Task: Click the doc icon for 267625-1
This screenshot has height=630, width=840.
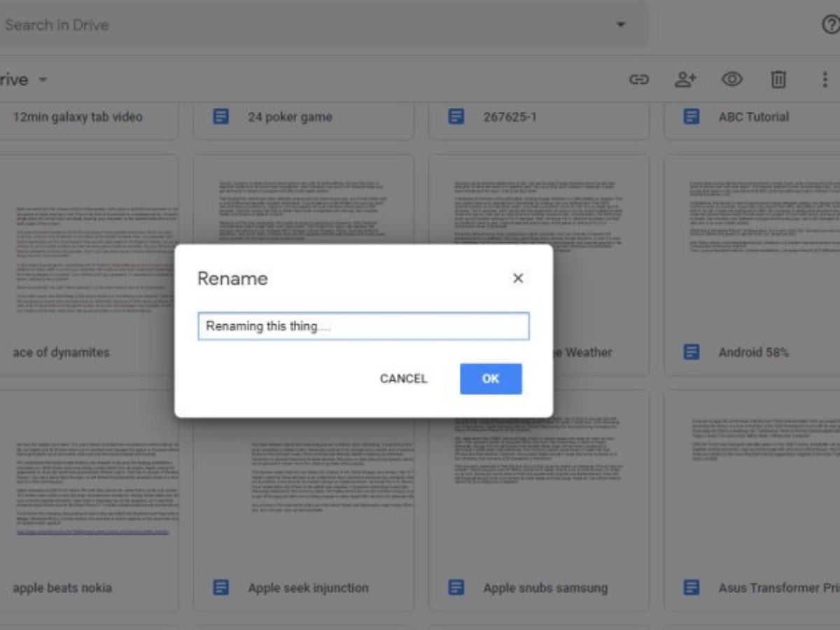Action: (x=456, y=117)
